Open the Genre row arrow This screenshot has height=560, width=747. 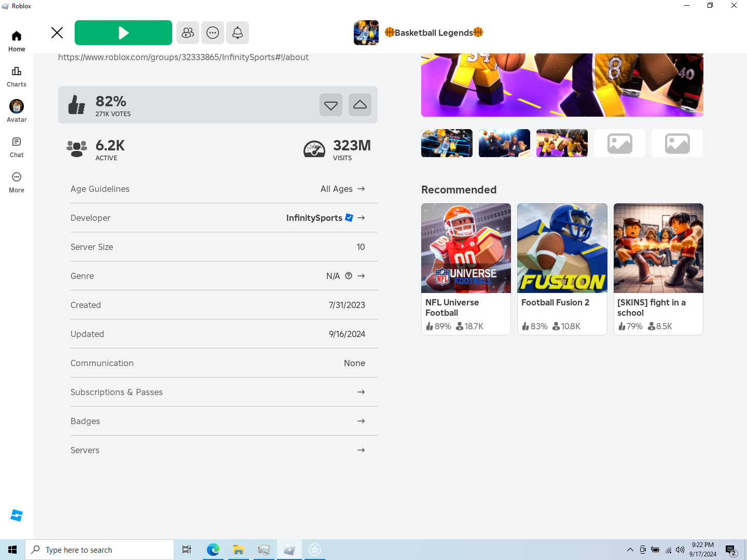(361, 276)
